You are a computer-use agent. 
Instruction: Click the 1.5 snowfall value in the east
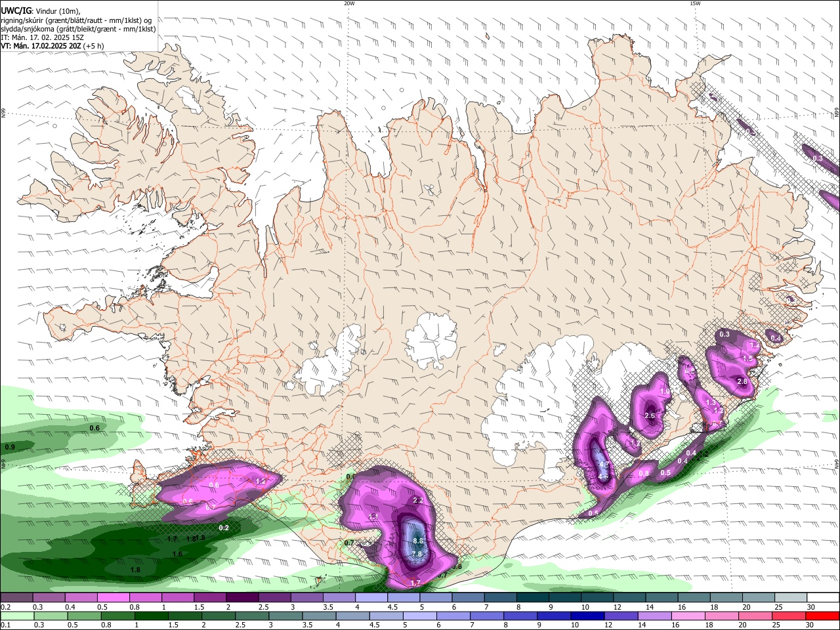pyautogui.click(x=747, y=358)
